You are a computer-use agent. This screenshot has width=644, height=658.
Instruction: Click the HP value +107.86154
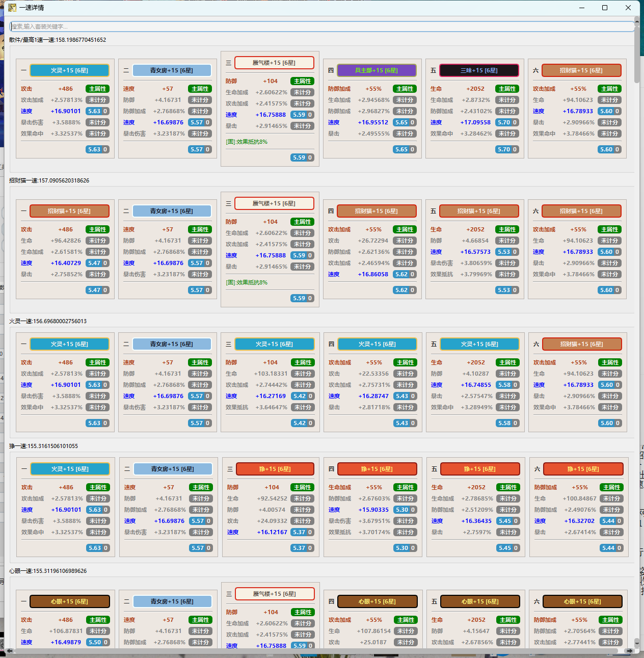click(373, 631)
